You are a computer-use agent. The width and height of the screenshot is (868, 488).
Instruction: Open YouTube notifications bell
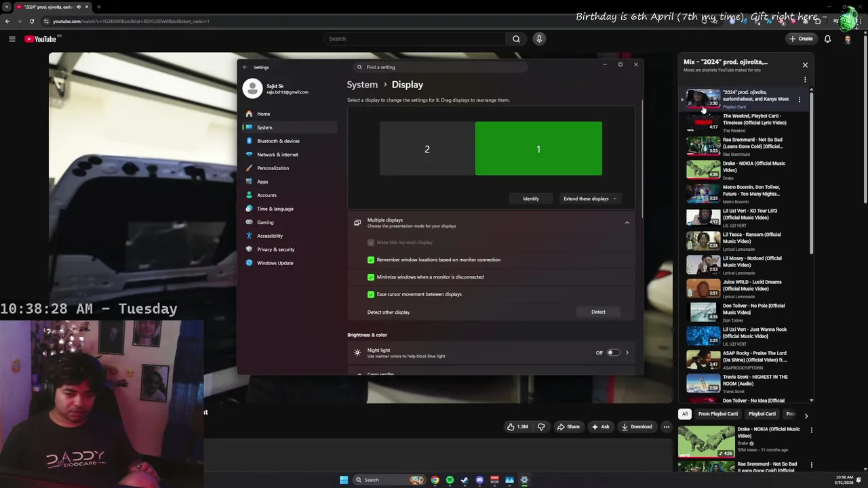coord(827,39)
